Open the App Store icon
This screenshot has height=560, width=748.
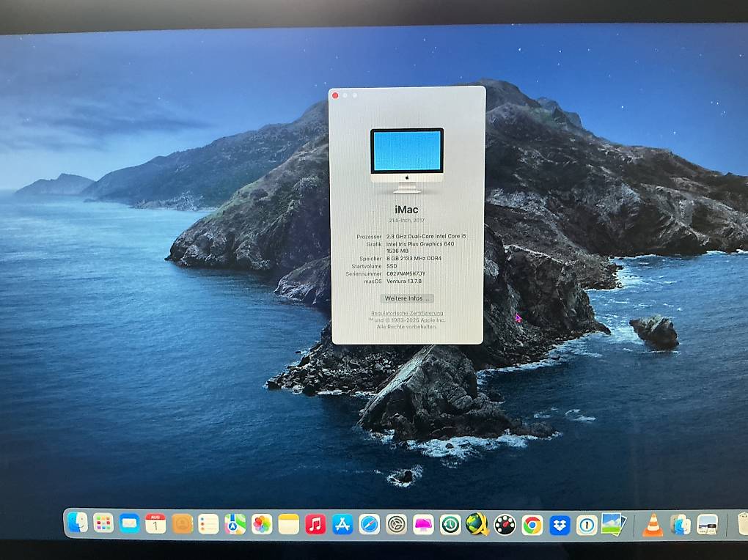point(342,525)
